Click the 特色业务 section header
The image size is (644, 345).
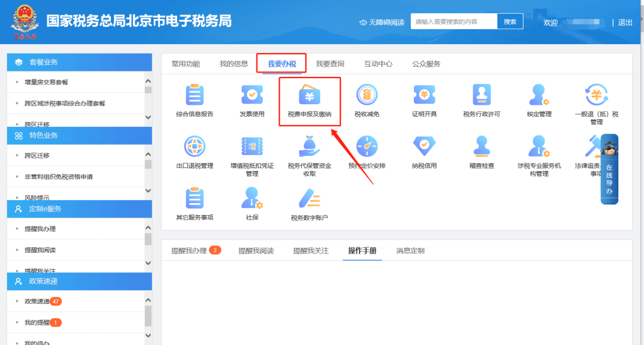click(79, 136)
